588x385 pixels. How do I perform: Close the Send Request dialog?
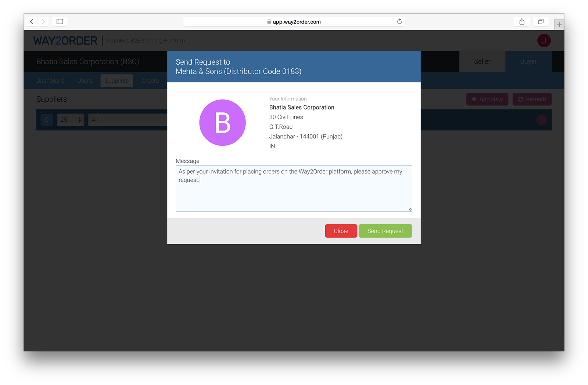click(x=341, y=231)
